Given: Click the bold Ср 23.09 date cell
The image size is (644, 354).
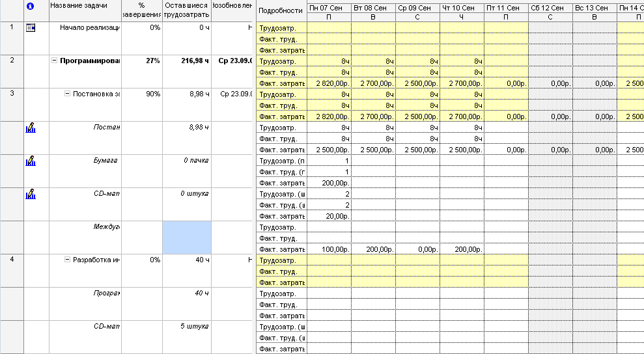Looking at the screenshot, I should 232,72.
